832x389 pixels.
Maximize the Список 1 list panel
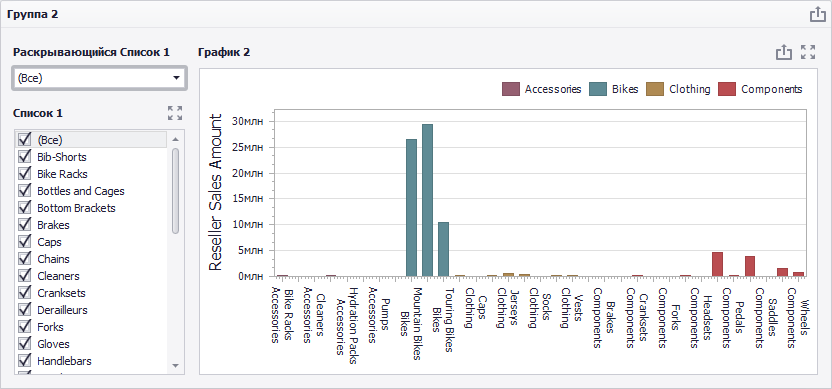click(x=175, y=113)
